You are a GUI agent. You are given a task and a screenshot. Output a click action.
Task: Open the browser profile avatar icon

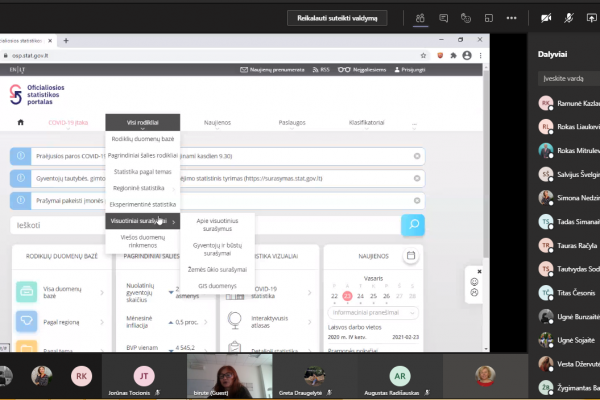(467, 56)
